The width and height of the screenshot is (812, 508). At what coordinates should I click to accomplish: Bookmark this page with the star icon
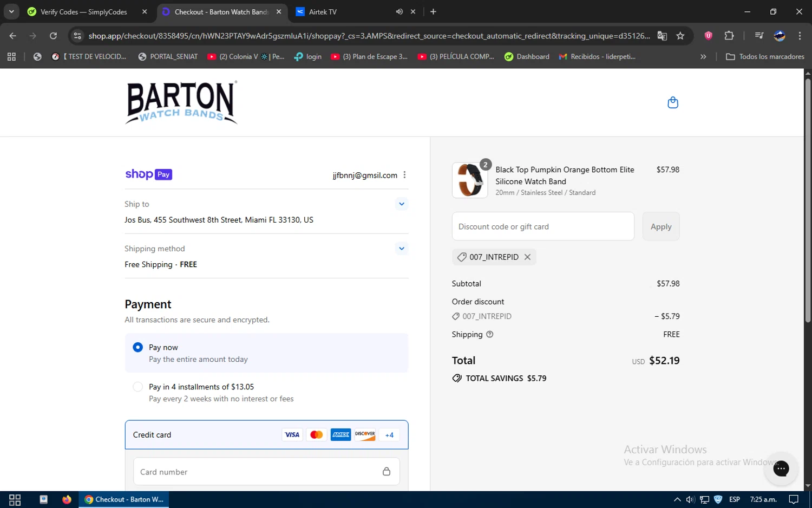(x=680, y=36)
